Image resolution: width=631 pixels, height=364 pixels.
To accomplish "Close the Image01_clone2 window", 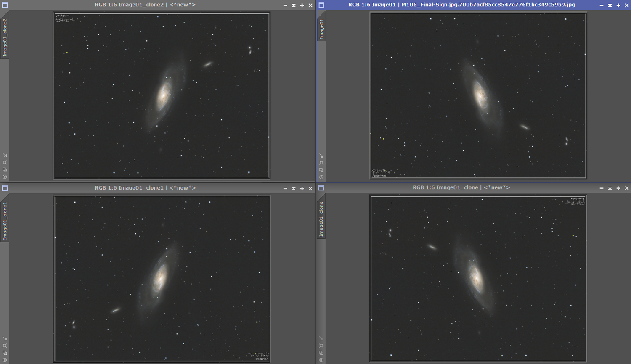I will click(x=310, y=5).
